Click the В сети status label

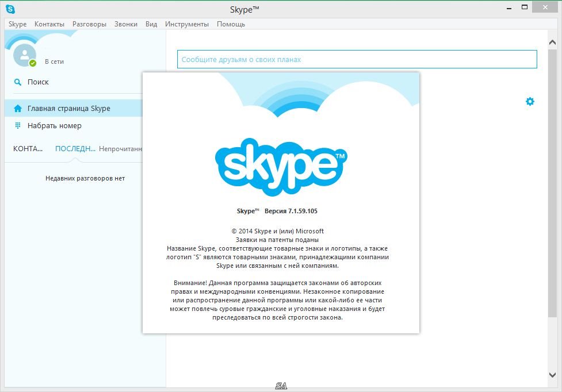click(x=55, y=62)
